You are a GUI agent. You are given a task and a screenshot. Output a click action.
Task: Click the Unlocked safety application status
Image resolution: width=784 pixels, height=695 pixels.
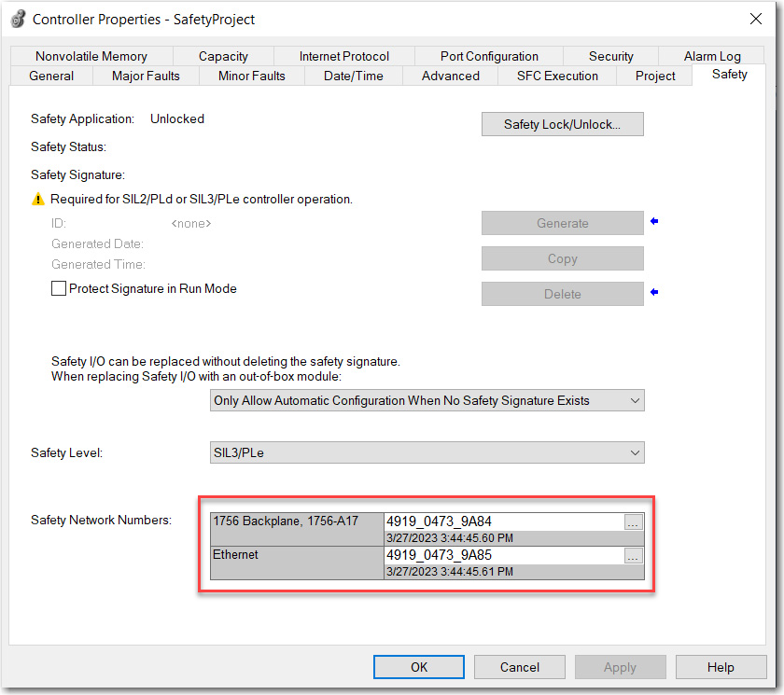(x=177, y=118)
